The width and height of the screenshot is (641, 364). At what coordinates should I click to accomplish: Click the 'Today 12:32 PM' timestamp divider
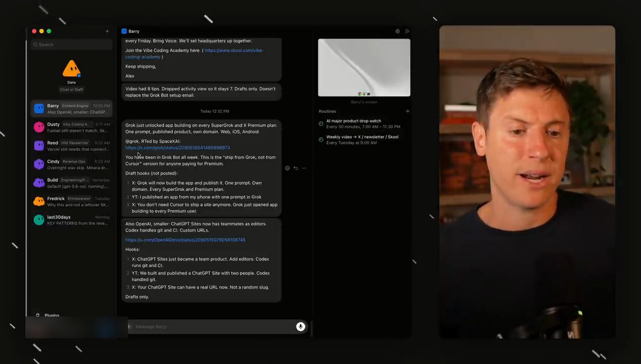point(215,111)
